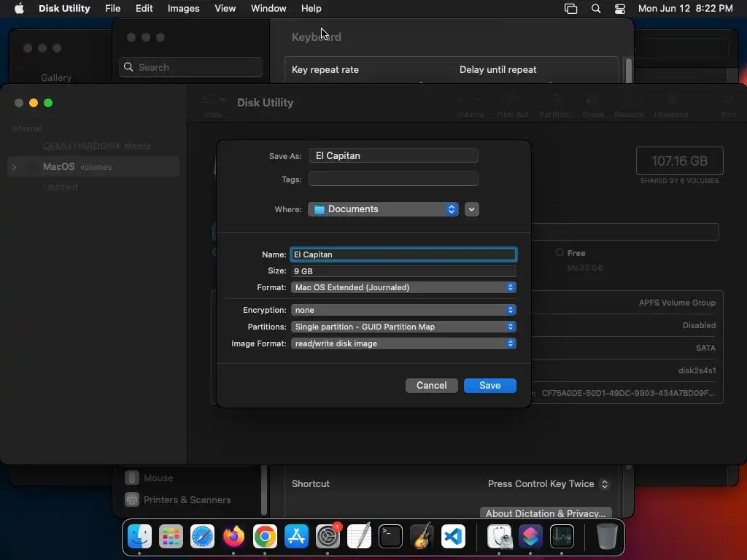This screenshot has width=747, height=560.
Task: Expand the save dialog with chevron button
Action: coord(472,209)
